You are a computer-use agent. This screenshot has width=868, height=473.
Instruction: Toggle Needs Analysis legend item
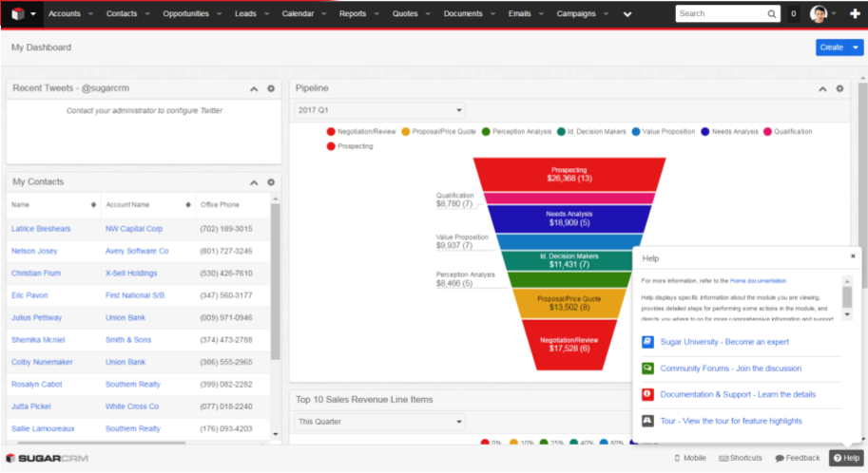click(x=729, y=132)
